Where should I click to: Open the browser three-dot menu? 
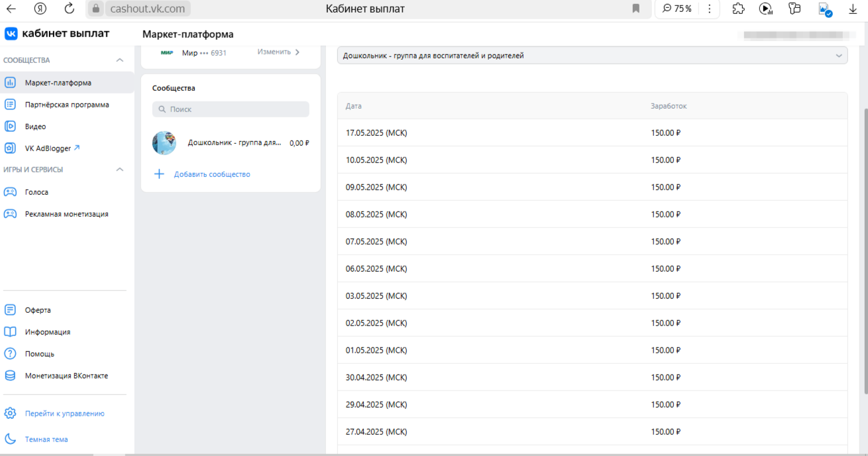[x=710, y=9]
